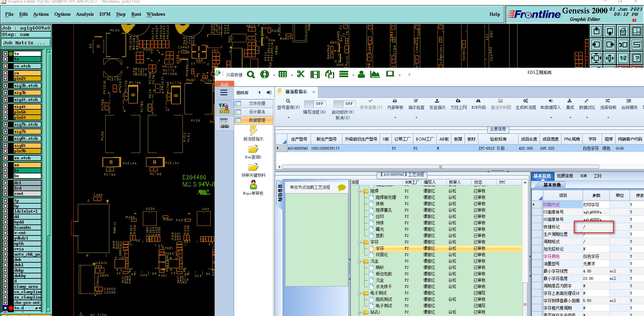The image size is (644, 316).
Task: Open 预审关键物料 folder icon
Action: [253, 167]
